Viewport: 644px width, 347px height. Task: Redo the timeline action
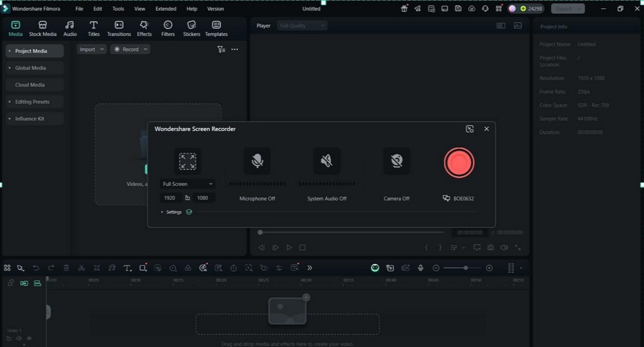[51, 268]
